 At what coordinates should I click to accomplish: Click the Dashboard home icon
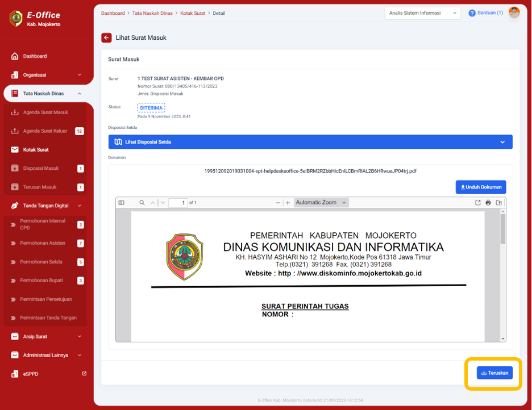click(x=15, y=56)
